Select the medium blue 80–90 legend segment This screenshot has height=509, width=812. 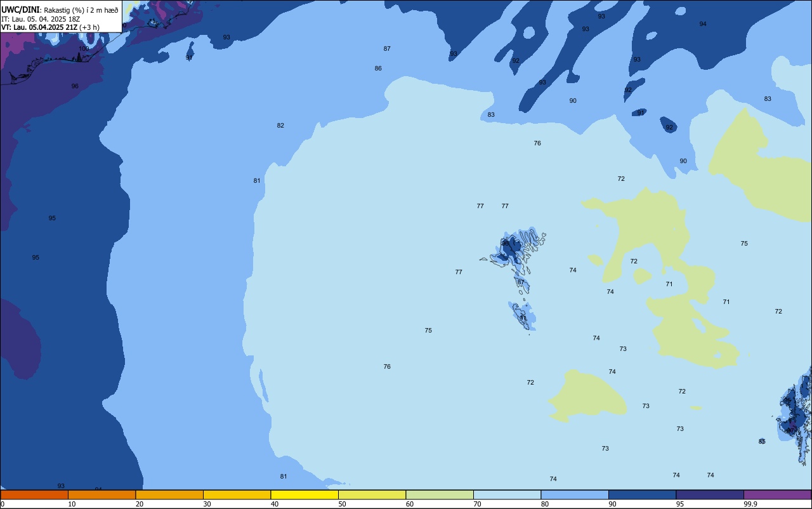coord(575,494)
